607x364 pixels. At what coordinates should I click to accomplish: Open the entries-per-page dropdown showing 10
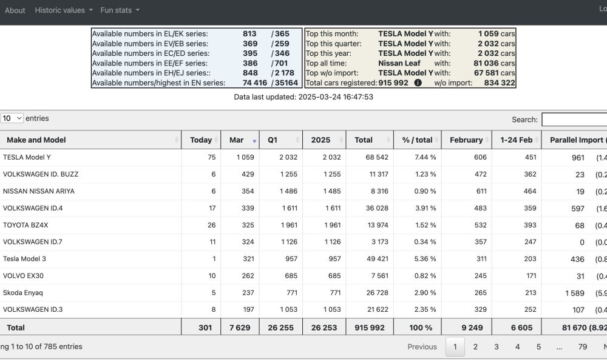[x=12, y=118]
